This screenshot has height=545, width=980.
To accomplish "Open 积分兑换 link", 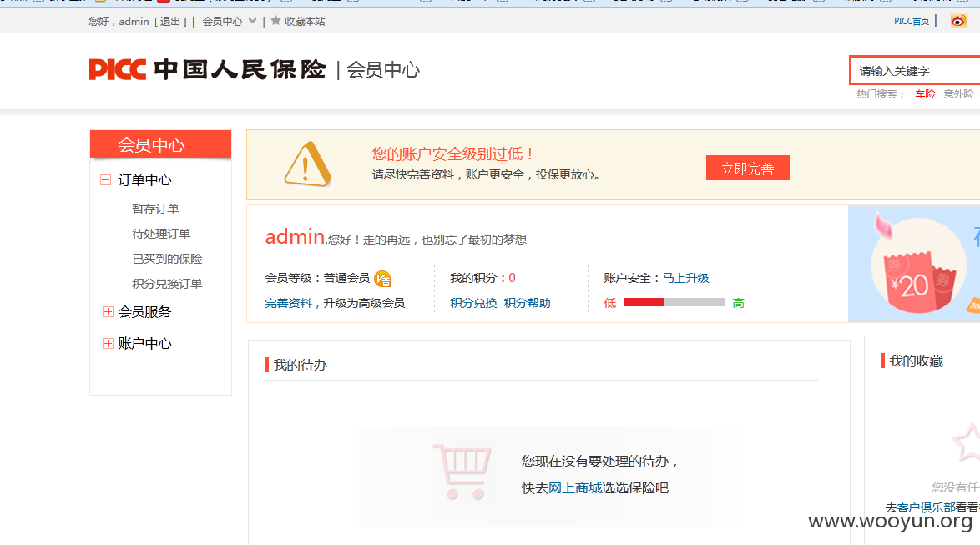I will point(473,303).
